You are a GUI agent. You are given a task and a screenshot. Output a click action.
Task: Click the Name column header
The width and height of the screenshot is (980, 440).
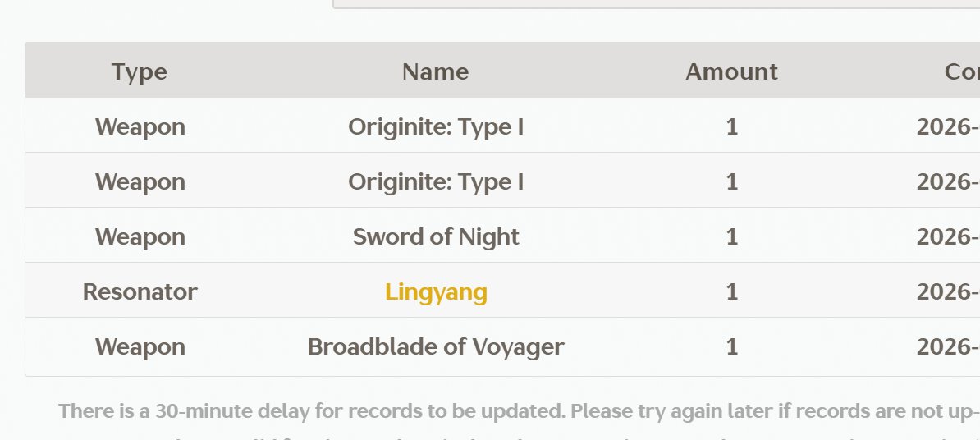(x=436, y=71)
